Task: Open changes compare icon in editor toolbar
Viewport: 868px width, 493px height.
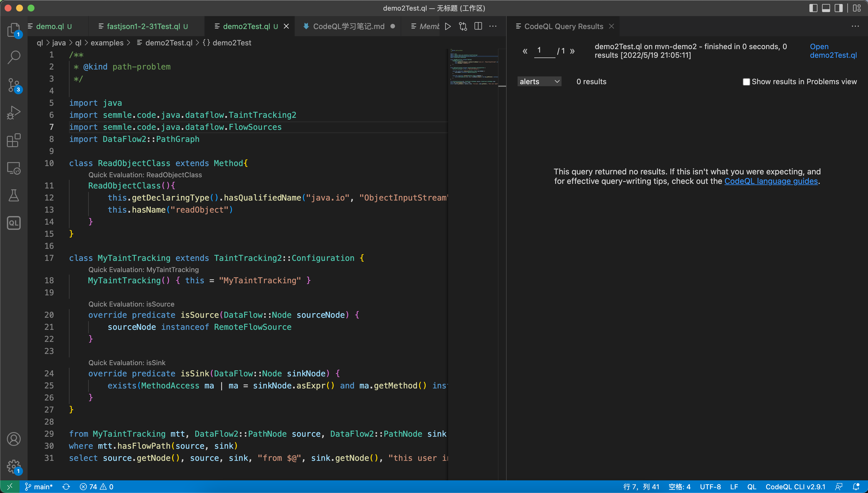Action: tap(463, 26)
